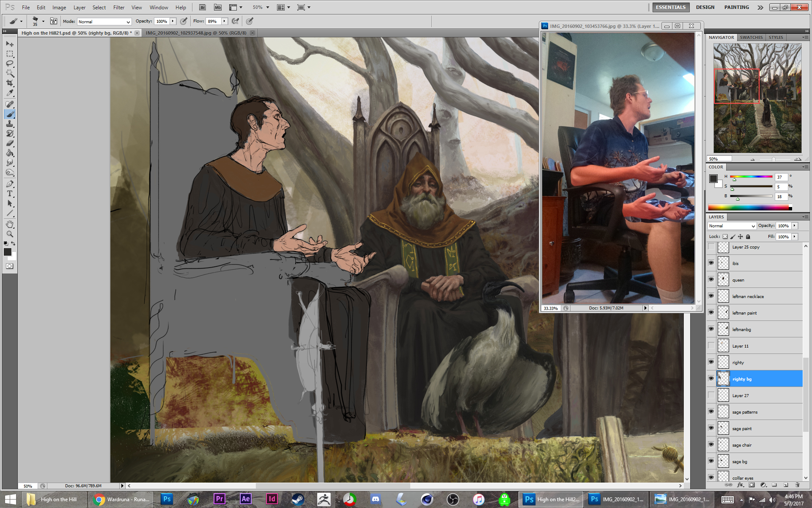Select the Quick Selection tool
This screenshot has width=812, height=508.
pos(10,73)
